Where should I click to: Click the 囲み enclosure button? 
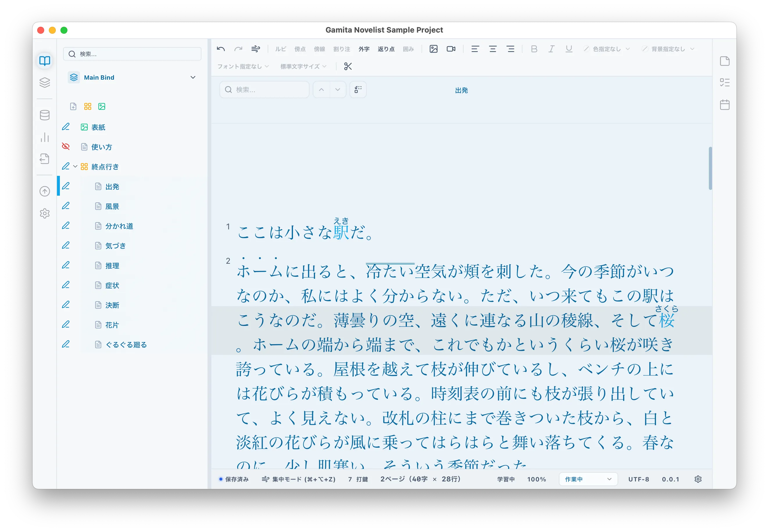tap(408, 49)
